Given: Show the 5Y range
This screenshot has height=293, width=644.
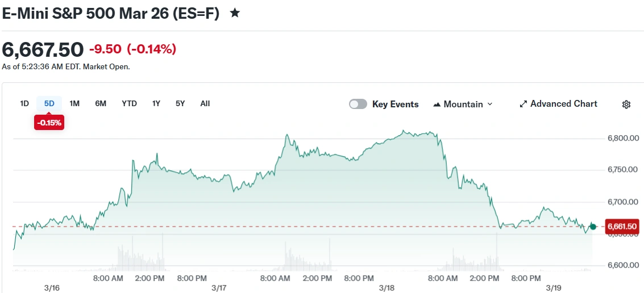Looking at the screenshot, I should (x=180, y=103).
